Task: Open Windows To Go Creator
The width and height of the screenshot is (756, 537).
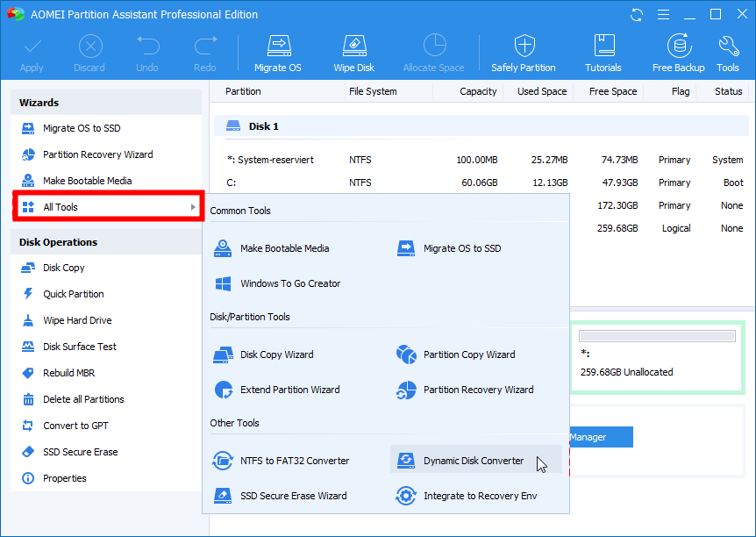Action: coord(277,283)
